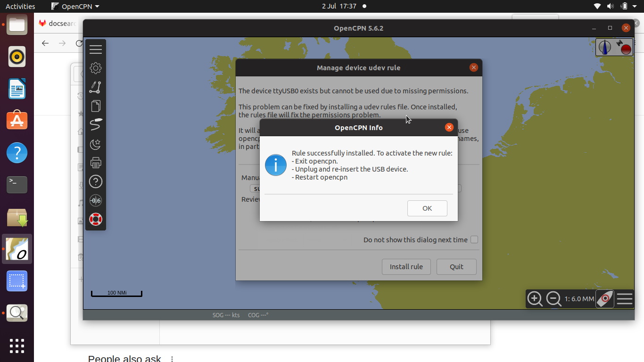Open the OpenCPN options gear icon
This screenshot has height=362, width=644.
96,68
